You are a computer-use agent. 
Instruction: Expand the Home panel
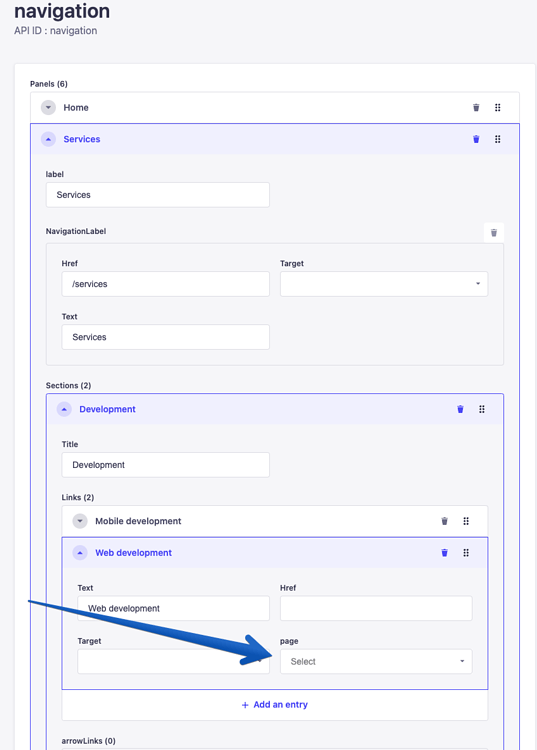tap(48, 108)
